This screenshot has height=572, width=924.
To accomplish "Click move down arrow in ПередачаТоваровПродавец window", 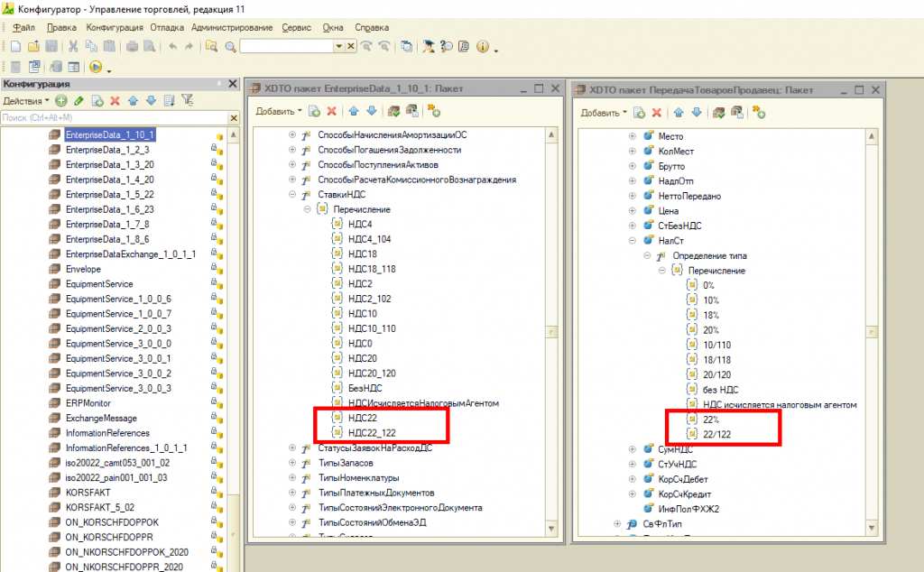I will tap(696, 112).
